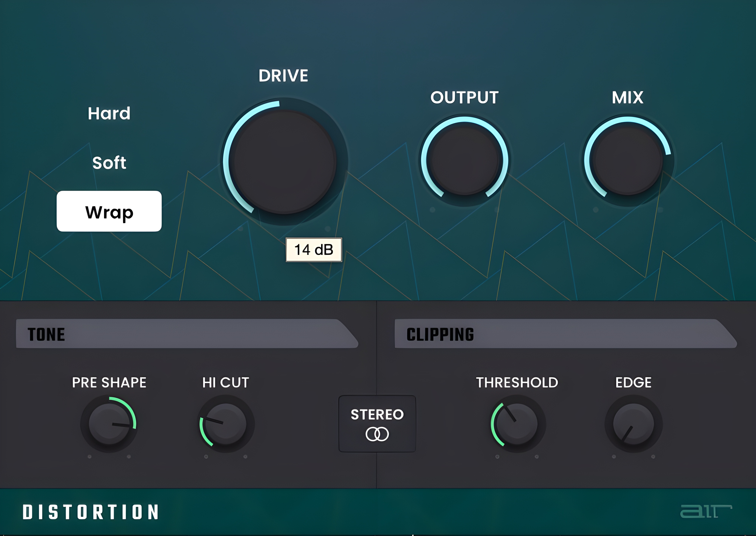Click the THRESHOLD knob
756x536 pixels.
click(x=517, y=424)
